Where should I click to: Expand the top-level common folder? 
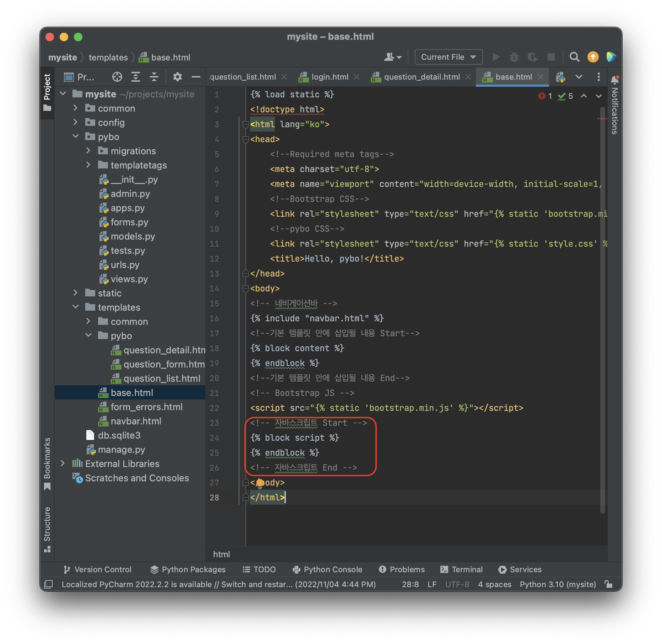coord(75,108)
